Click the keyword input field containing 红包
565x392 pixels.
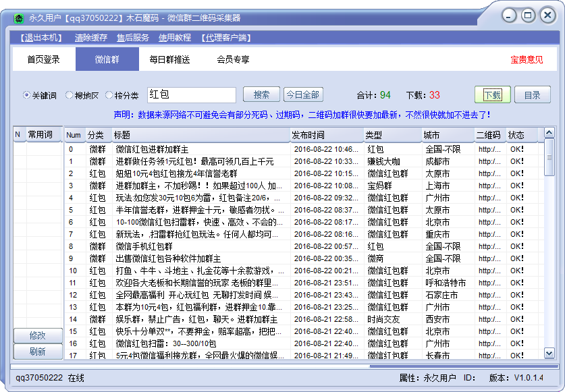click(190, 95)
